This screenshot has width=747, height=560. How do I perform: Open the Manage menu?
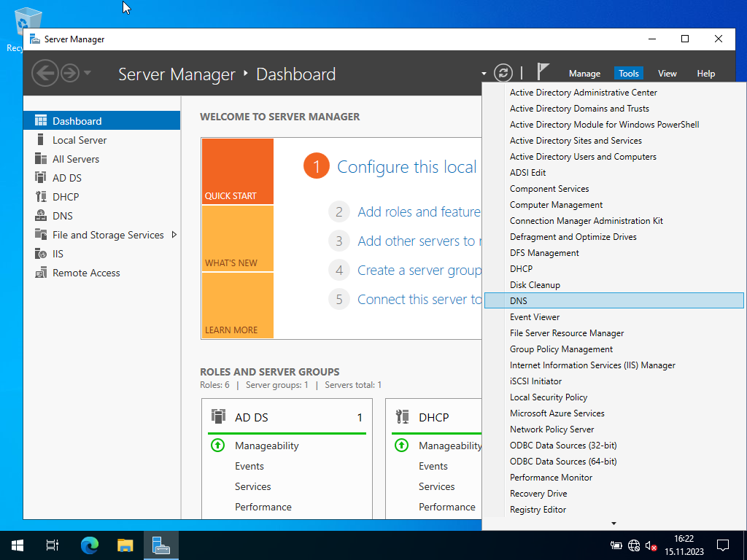[x=584, y=74]
